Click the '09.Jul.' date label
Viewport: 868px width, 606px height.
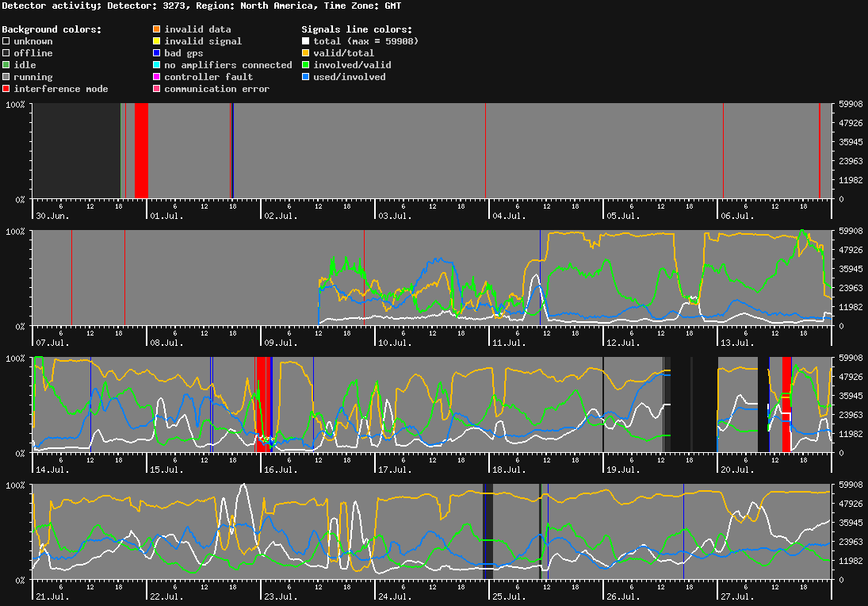(281, 343)
